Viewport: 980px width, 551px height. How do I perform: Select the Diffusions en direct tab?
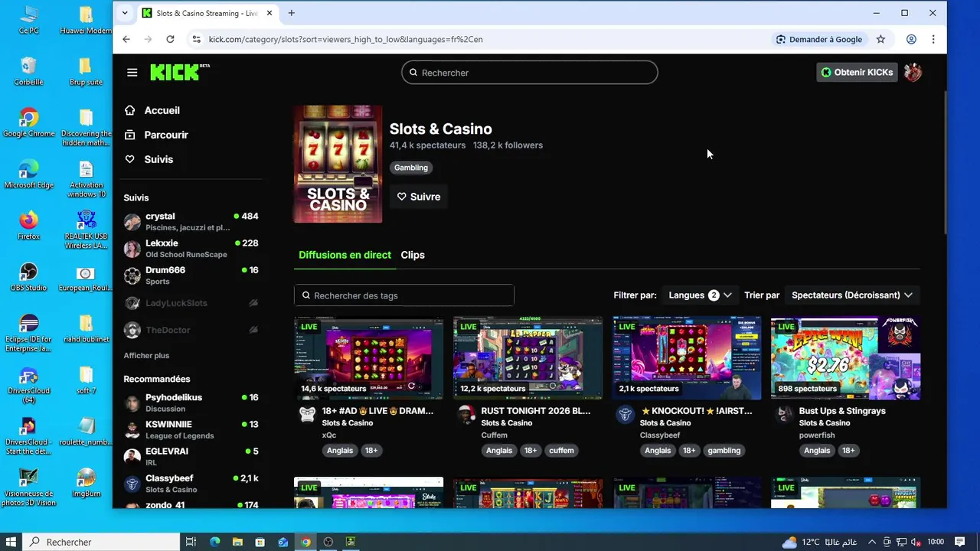[345, 255]
